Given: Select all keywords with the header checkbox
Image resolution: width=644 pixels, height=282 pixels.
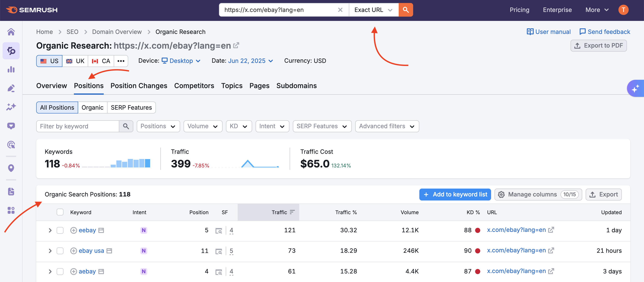Looking at the screenshot, I should point(60,212).
